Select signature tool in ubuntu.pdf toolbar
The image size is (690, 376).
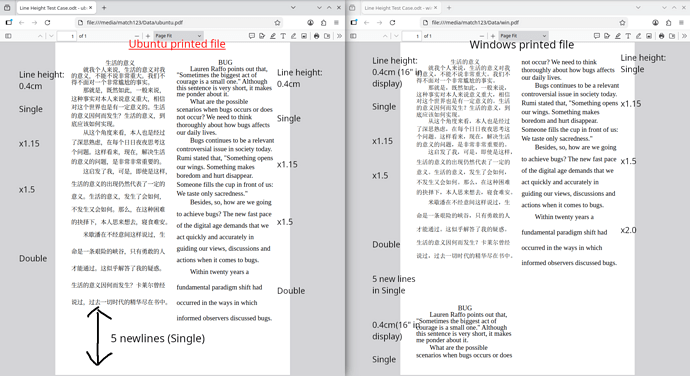click(x=262, y=36)
